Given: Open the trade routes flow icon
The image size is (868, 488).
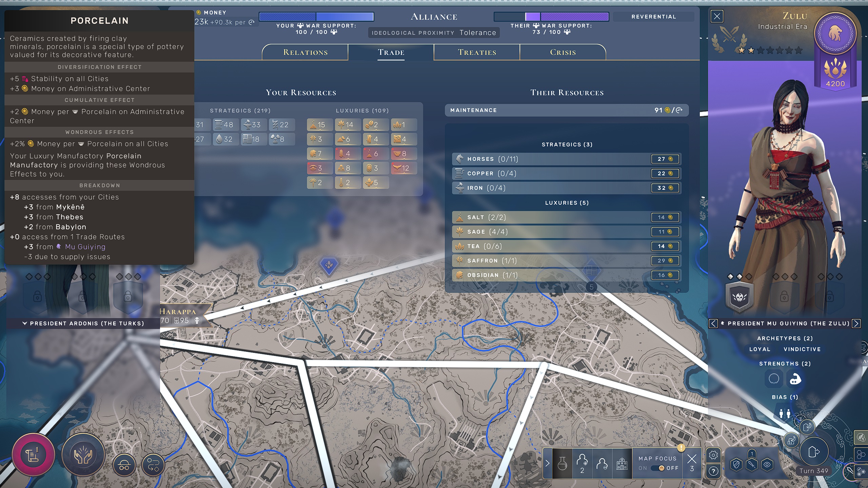Looking at the screenshot, I should [153, 465].
